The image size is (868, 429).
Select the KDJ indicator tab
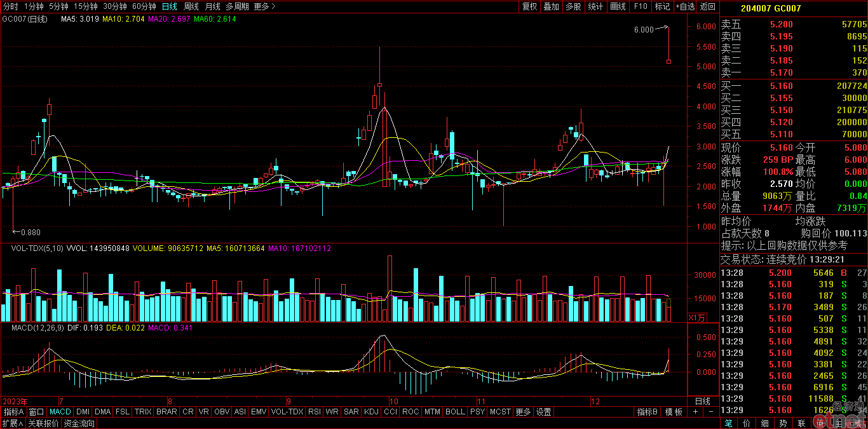(371, 412)
